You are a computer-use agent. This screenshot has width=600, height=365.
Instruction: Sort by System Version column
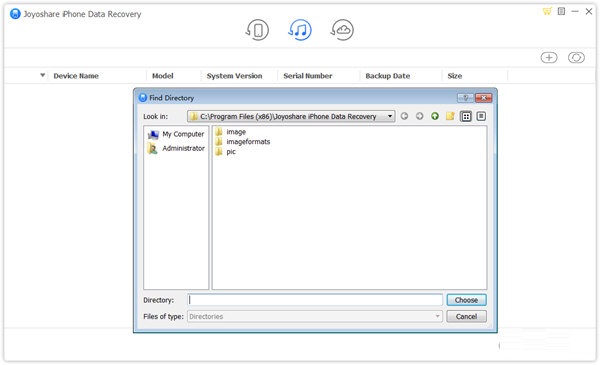(234, 76)
